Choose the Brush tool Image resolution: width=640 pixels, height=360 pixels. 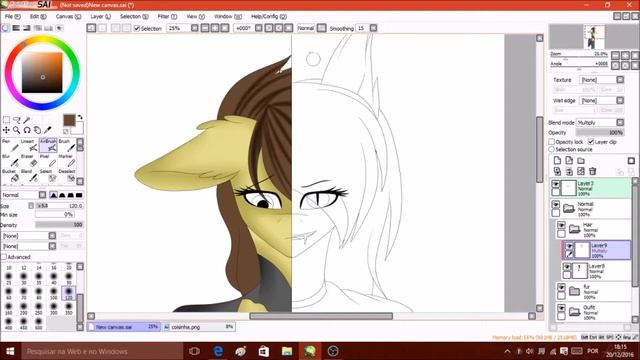tap(67, 145)
